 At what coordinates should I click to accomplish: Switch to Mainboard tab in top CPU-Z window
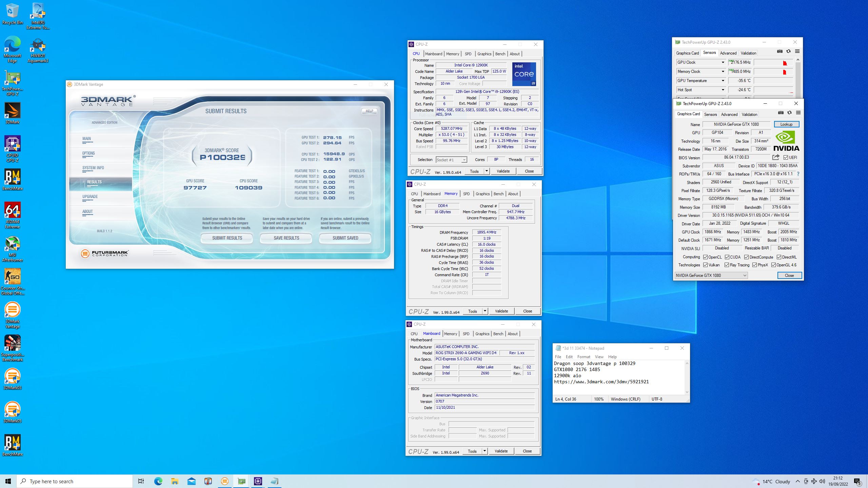pyautogui.click(x=434, y=54)
